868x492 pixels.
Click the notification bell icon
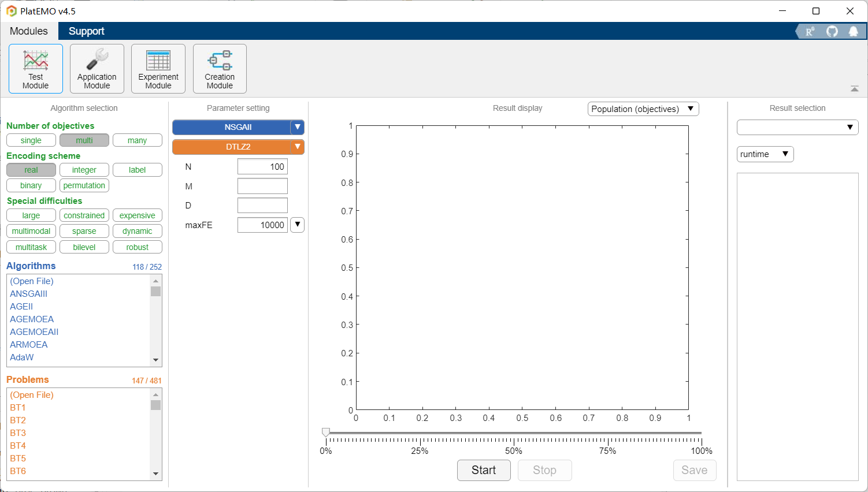854,31
